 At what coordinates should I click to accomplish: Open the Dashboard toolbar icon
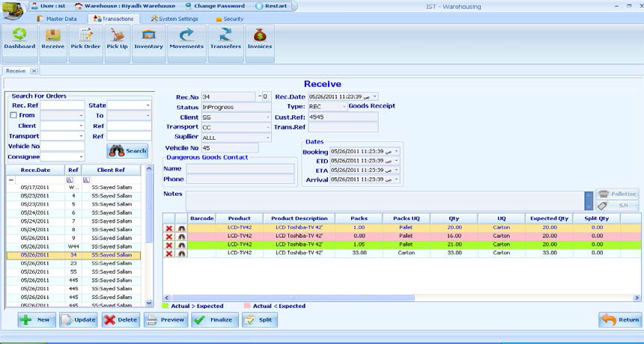click(x=19, y=39)
